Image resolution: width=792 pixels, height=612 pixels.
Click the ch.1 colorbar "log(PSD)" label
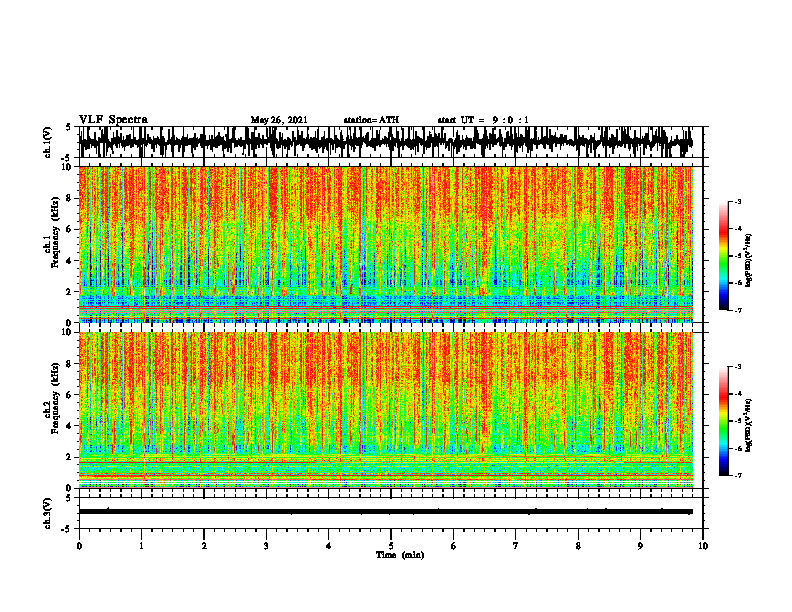pyautogui.click(x=749, y=260)
